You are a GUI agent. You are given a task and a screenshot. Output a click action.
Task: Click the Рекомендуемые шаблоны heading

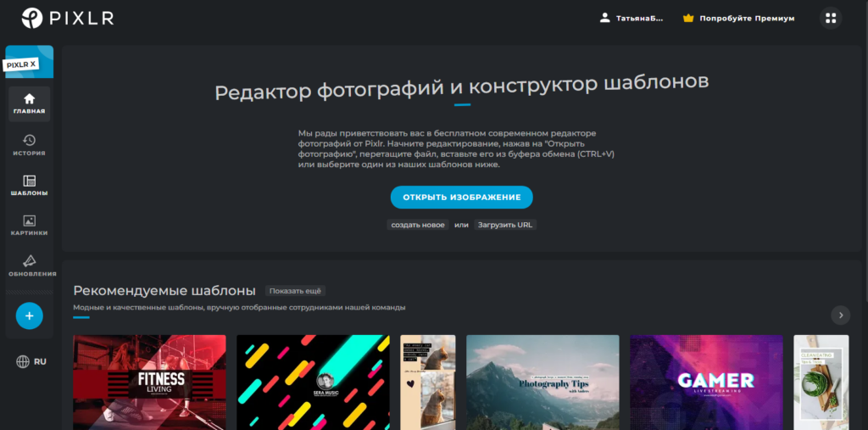164,291
